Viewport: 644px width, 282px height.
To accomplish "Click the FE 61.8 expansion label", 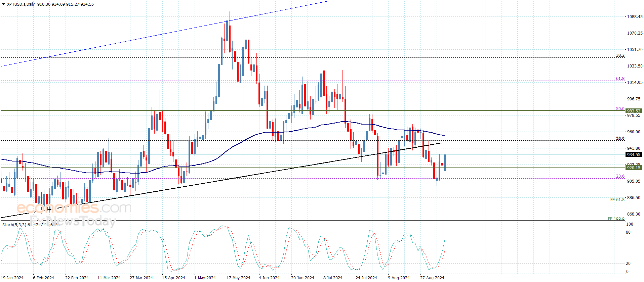I will (x=617, y=200).
